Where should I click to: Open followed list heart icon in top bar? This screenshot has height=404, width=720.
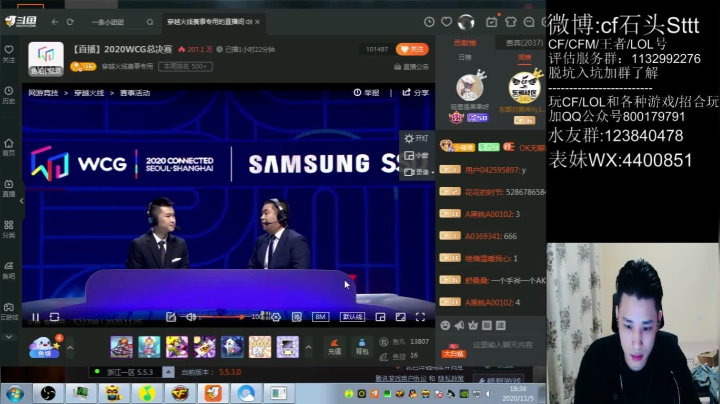[446, 22]
